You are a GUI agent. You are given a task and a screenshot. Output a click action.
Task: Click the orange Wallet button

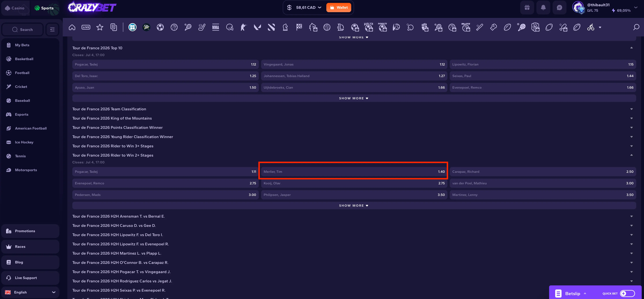pos(338,8)
